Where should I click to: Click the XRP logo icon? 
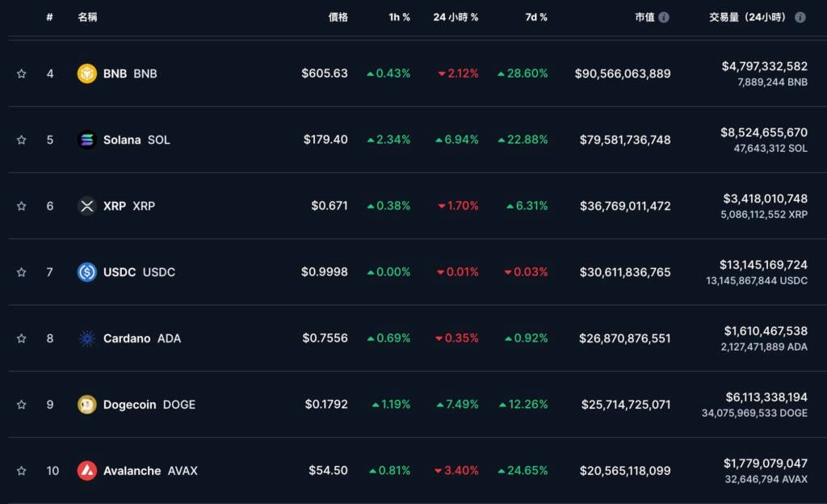point(86,206)
